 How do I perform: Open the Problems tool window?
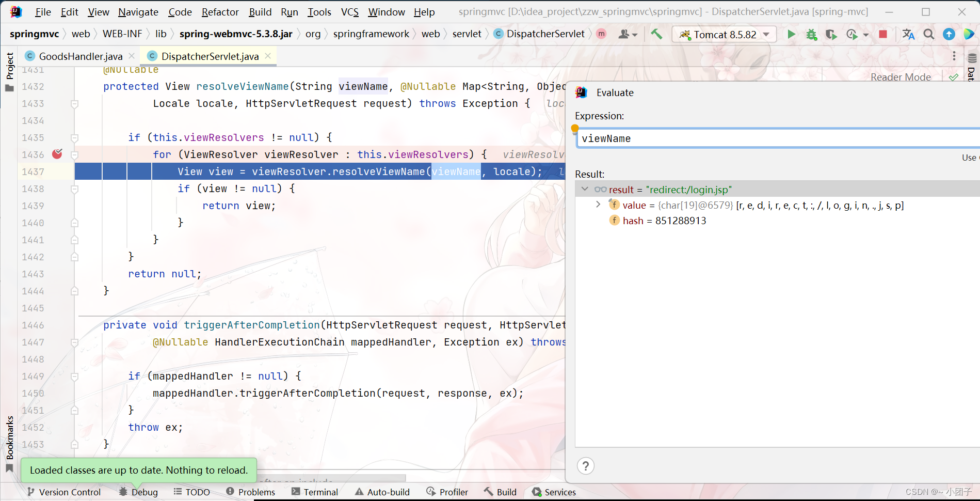(250, 492)
